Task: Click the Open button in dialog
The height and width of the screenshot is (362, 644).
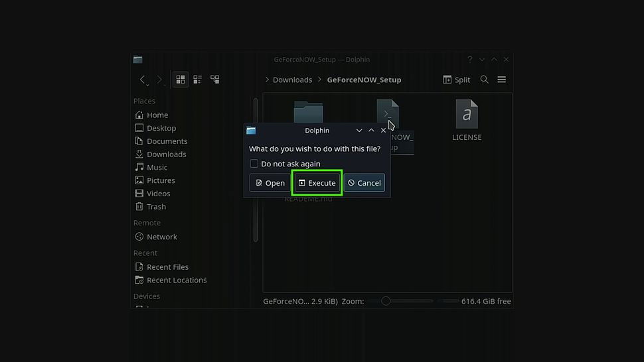Action: coord(270,183)
